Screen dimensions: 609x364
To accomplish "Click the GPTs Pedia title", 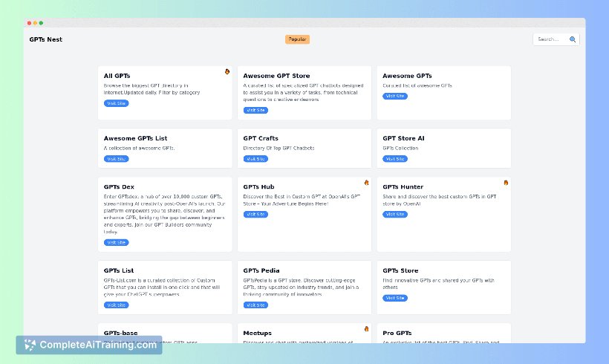I will pyautogui.click(x=261, y=270).
